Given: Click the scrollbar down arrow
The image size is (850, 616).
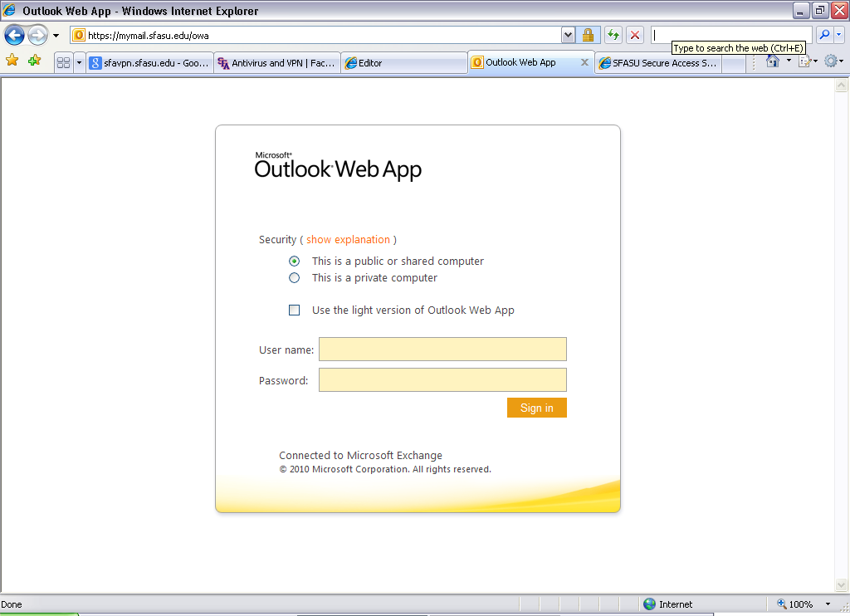Looking at the screenshot, I should [841, 584].
